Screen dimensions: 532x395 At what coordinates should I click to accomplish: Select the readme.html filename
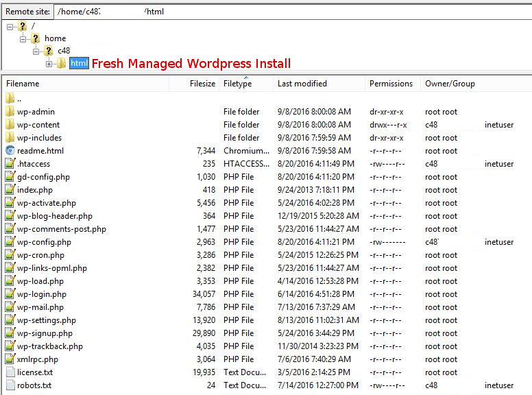click(x=40, y=151)
